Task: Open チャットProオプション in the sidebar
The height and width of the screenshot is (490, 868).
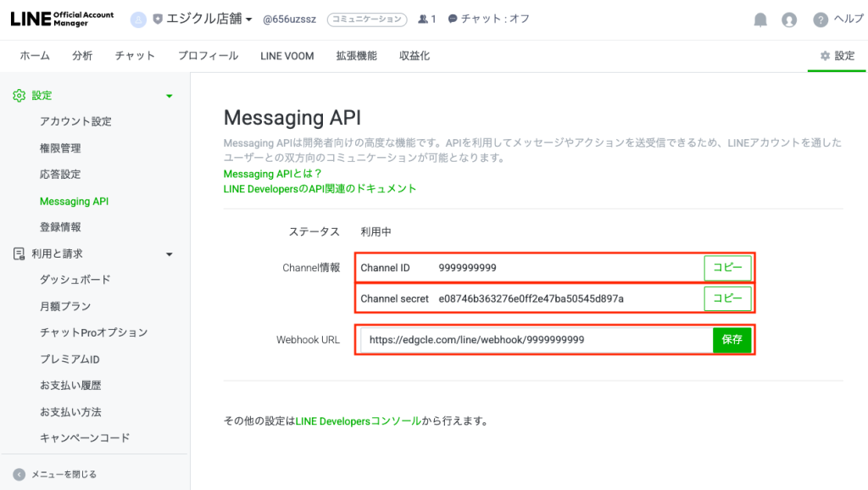Action: [x=93, y=332]
